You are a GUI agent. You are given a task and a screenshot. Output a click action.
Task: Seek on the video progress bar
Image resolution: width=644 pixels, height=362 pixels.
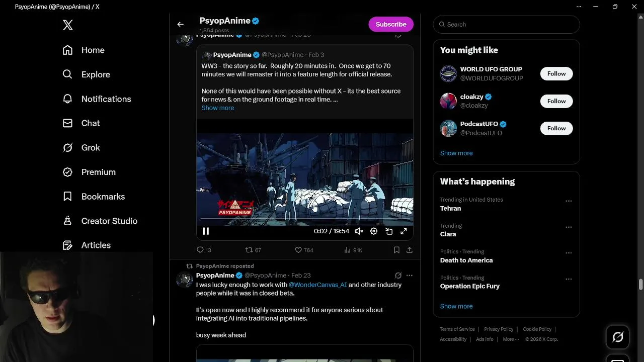tap(305, 219)
